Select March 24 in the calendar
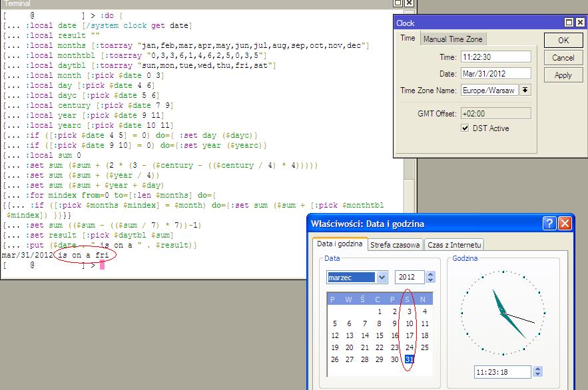 pos(410,347)
